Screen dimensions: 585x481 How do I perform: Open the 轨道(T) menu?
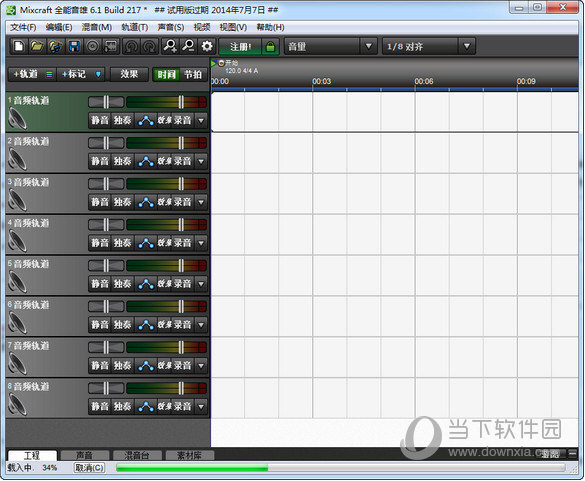[135, 27]
